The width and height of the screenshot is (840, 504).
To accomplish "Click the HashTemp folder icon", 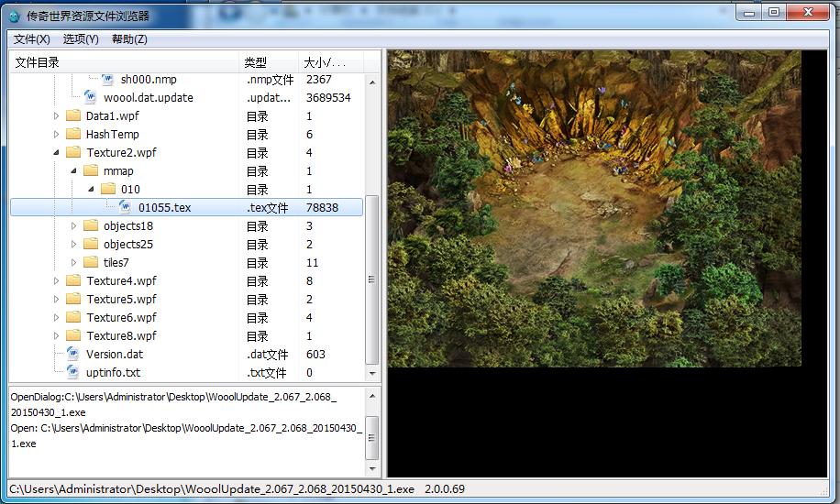I will tap(72, 134).
